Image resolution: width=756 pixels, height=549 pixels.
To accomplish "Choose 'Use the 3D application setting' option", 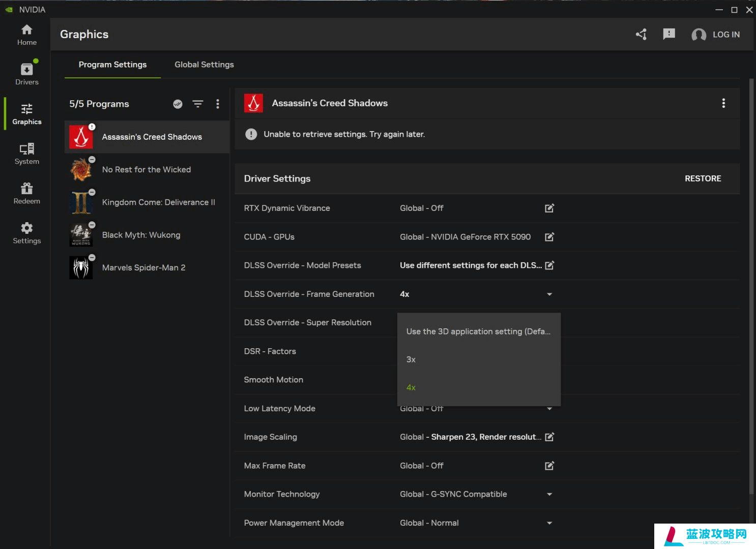I will 479,331.
